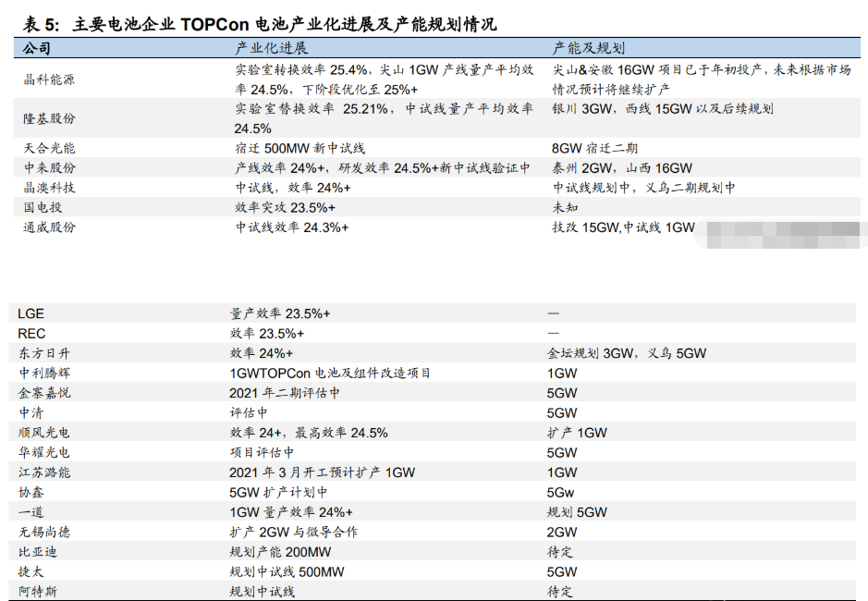This screenshot has width=868, height=601.
Task: Click '规划中试线 500MW' cell
Action: point(287,571)
